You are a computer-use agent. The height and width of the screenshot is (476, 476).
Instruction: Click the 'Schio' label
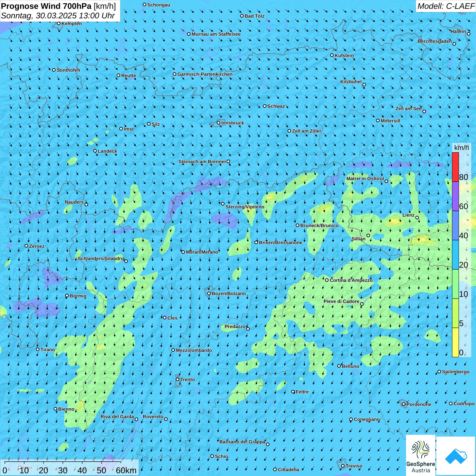pos(221,456)
